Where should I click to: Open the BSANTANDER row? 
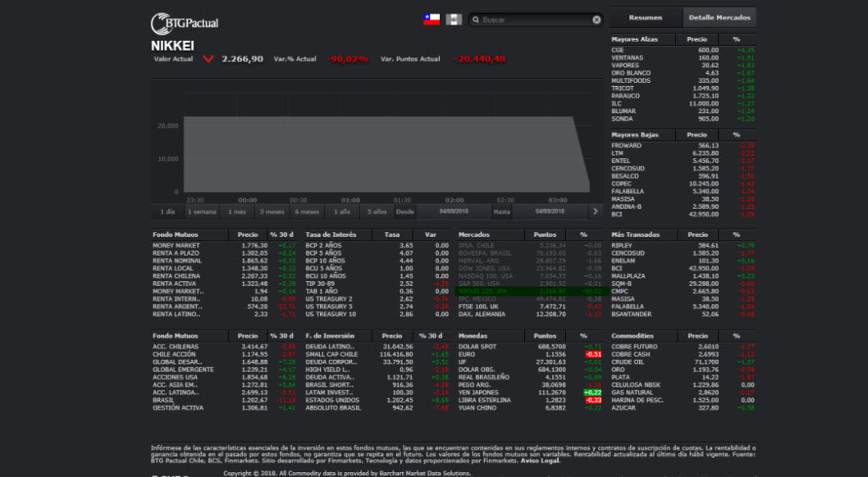(x=683, y=314)
